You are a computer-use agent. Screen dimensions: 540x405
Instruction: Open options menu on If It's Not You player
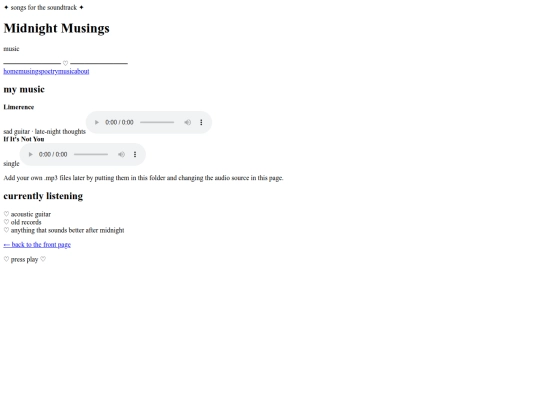(135, 154)
